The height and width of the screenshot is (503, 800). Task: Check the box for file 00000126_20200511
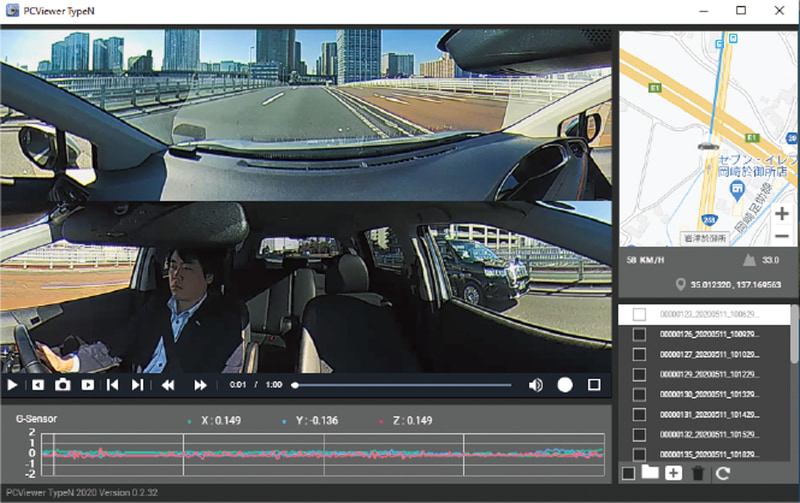(639, 334)
